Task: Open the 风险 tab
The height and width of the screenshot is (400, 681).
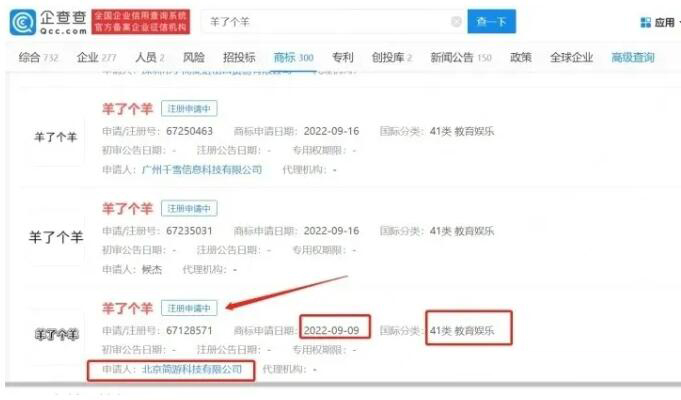Action: tap(193, 57)
